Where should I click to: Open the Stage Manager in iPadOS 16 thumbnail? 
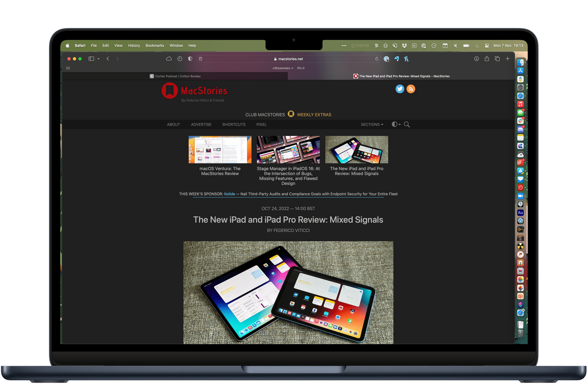click(x=288, y=149)
